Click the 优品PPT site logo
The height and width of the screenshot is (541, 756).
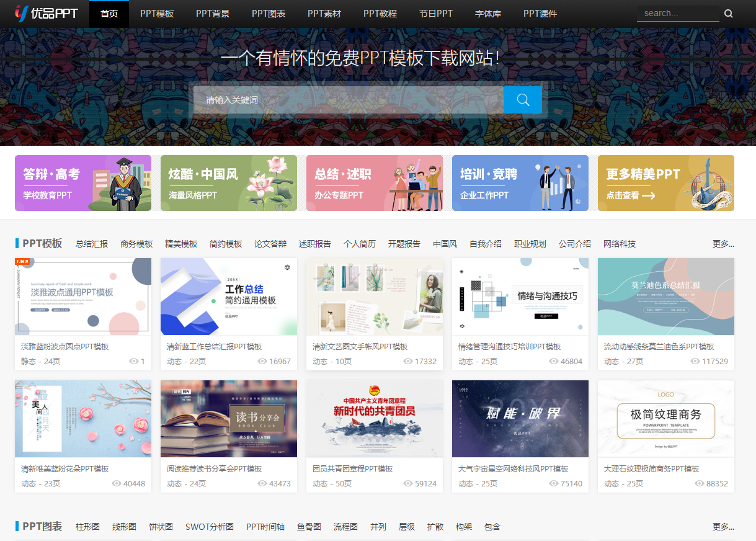(43, 13)
